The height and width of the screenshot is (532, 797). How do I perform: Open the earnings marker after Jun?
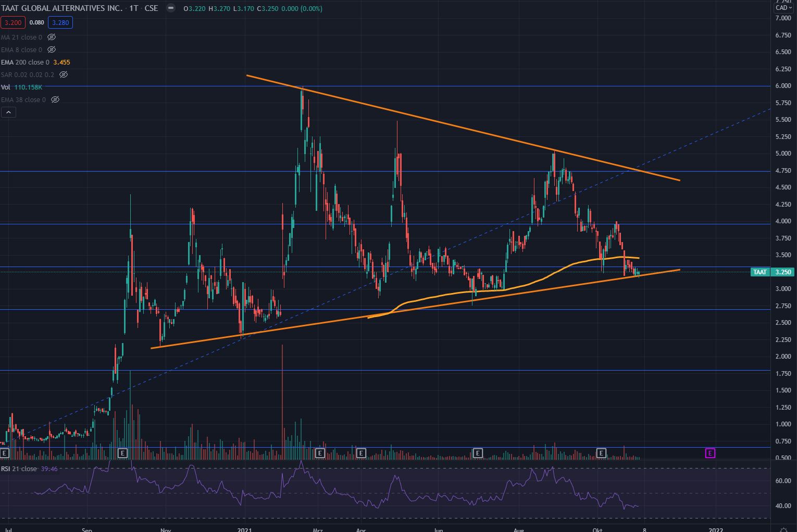478,453
